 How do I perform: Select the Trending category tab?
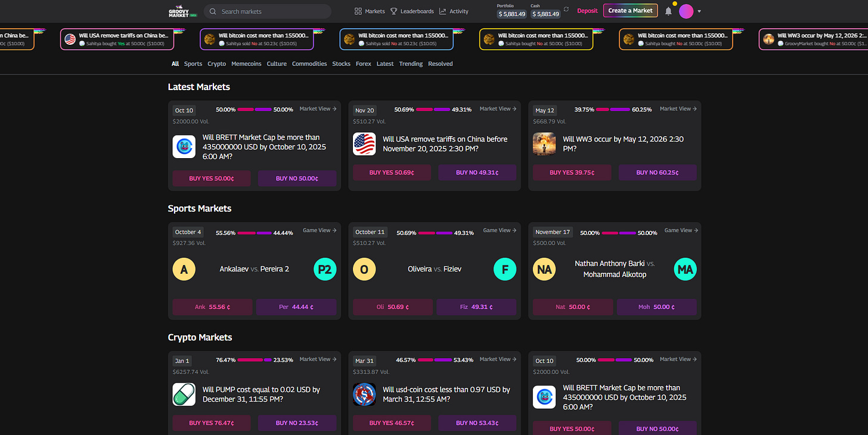(411, 64)
